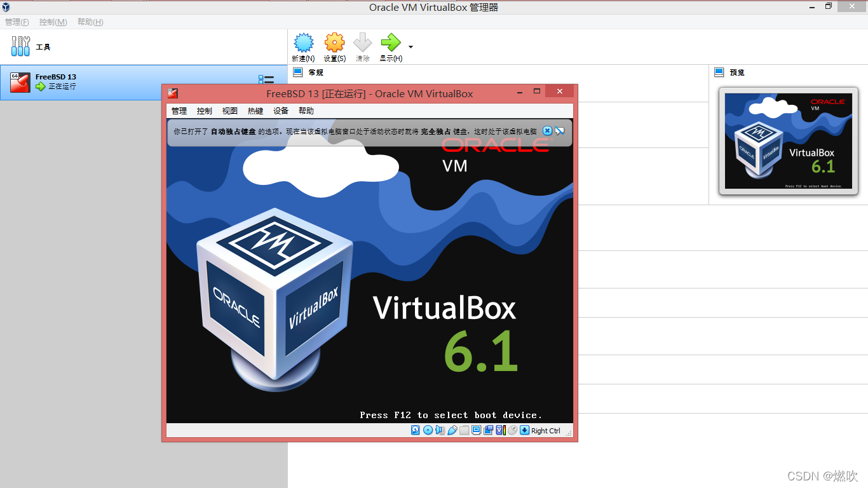Image resolution: width=868 pixels, height=488 pixels.
Task: Click hard disk activity status icon
Action: [x=415, y=430]
